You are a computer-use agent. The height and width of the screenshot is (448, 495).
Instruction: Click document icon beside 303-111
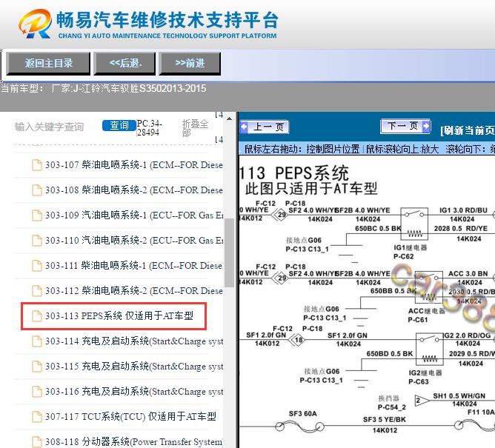click(37, 266)
